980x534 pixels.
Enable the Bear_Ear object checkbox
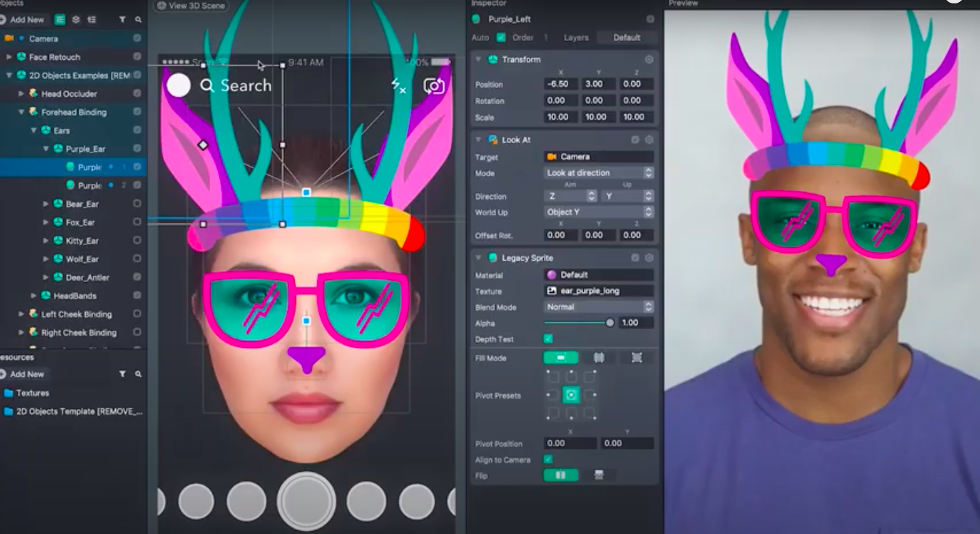coord(137,204)
